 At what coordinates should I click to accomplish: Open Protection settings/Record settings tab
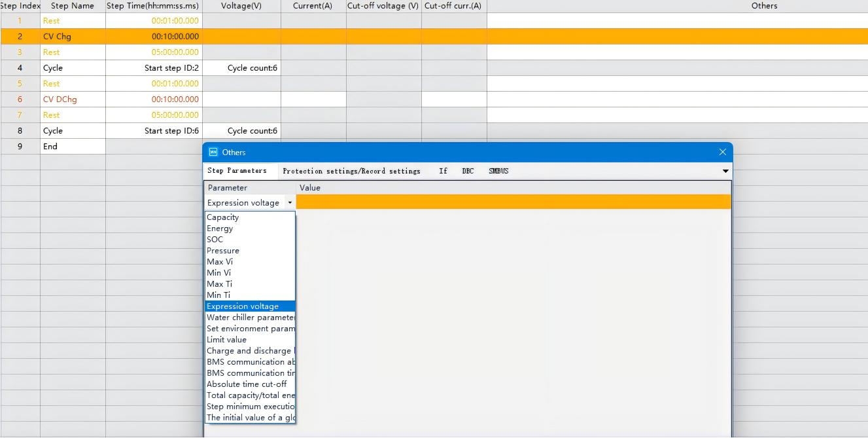point(351,171)
